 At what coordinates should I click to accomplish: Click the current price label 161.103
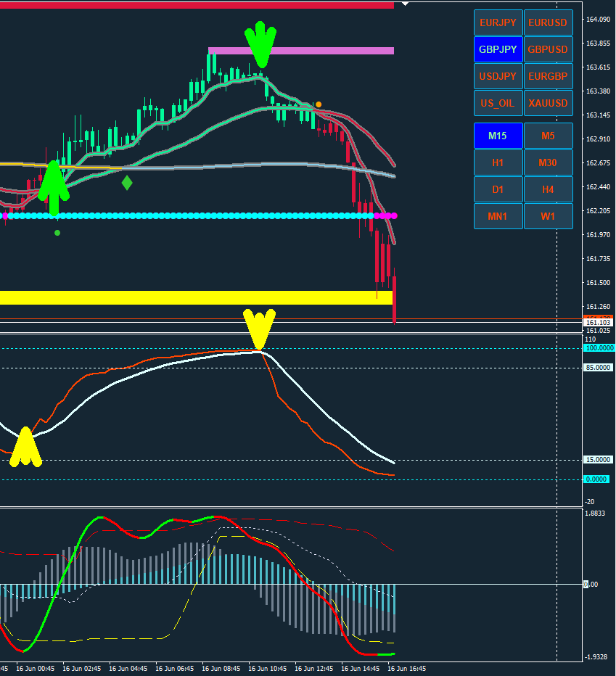tap(599, 323)
